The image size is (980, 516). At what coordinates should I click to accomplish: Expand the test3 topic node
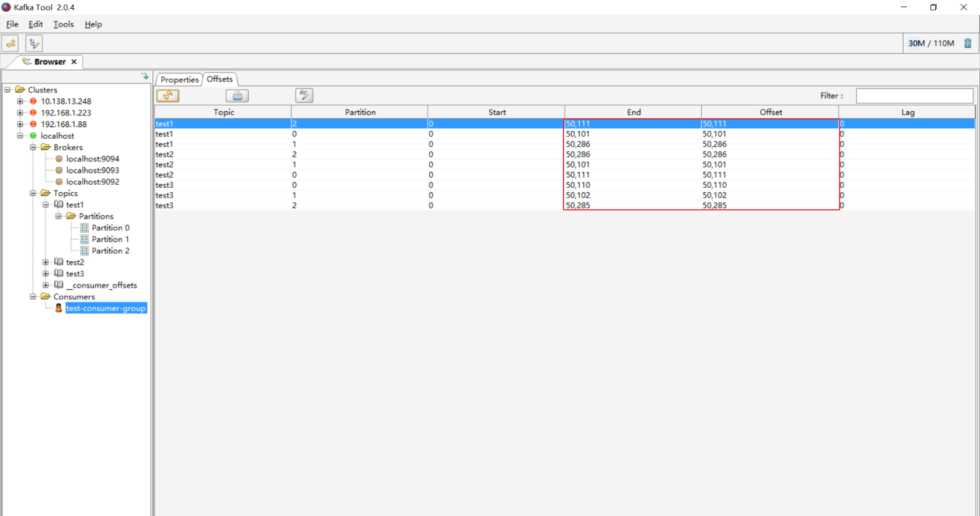click(x=45, y=273)
